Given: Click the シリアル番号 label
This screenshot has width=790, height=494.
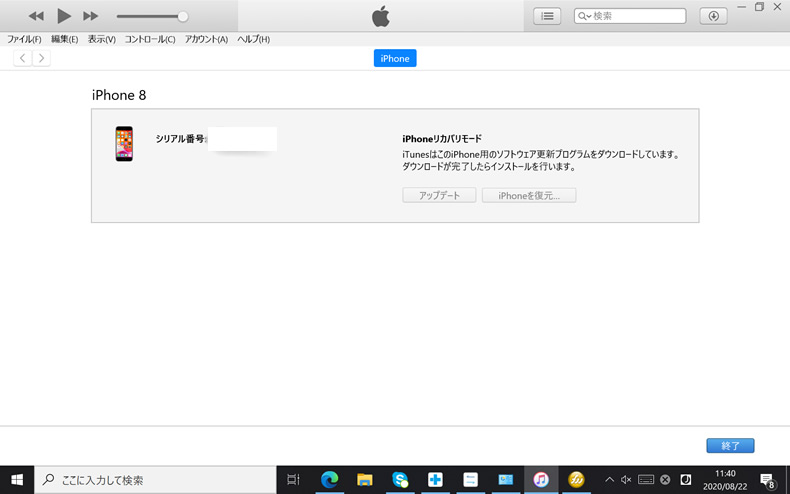Looking at the screenshot, I should click(x=180, y=139).
